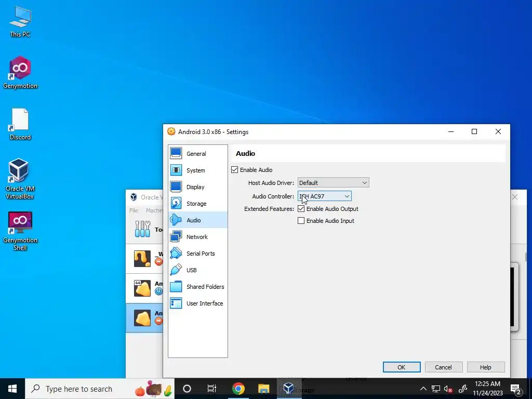This screenshot has height=399, width=532.
Task: Click the muted volume tray icon
Action: [448, 389]
